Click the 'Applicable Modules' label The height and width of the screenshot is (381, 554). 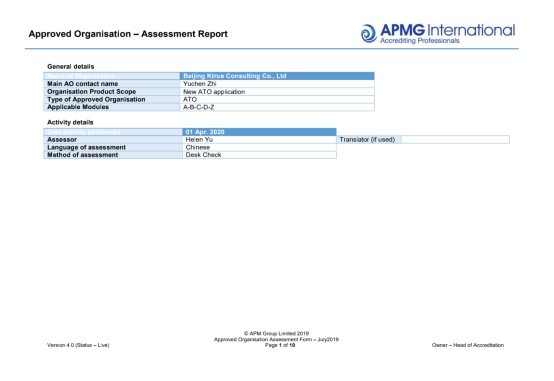coord(78,107)
